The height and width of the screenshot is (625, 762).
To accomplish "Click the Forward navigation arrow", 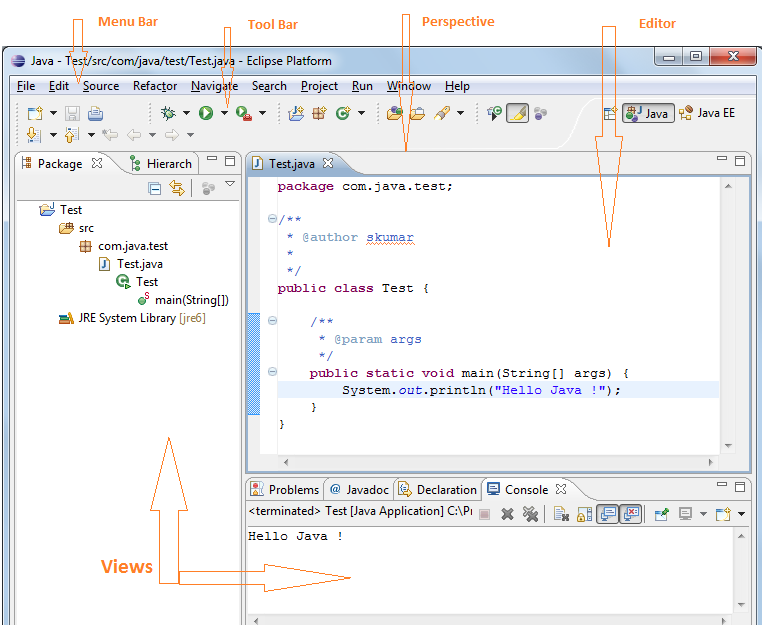I will [x=172, y=135].
